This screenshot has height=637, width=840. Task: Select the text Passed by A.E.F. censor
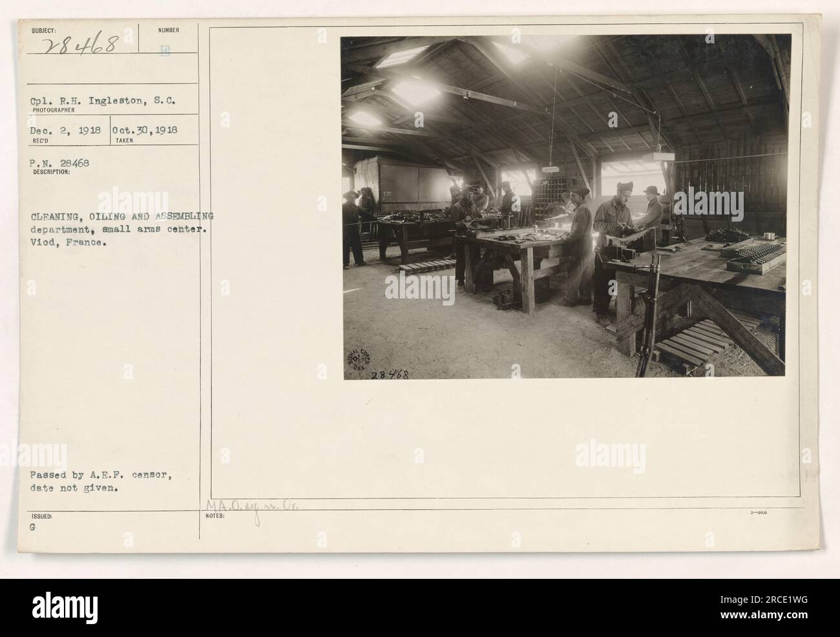pos(101,475)
